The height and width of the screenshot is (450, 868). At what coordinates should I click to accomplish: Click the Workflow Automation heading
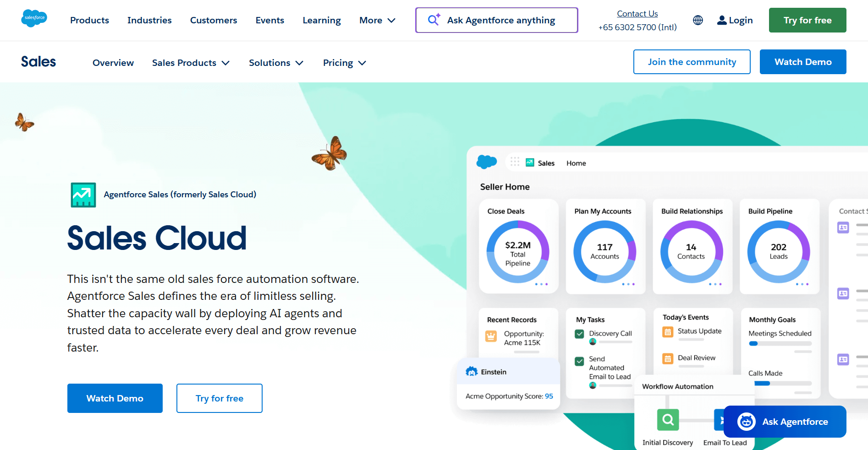678,386
